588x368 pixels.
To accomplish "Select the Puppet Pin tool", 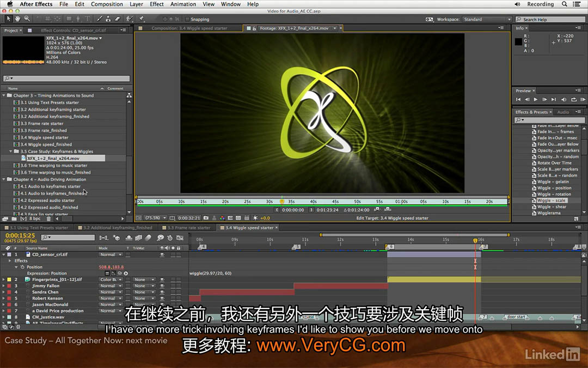I will pos(142,19).
